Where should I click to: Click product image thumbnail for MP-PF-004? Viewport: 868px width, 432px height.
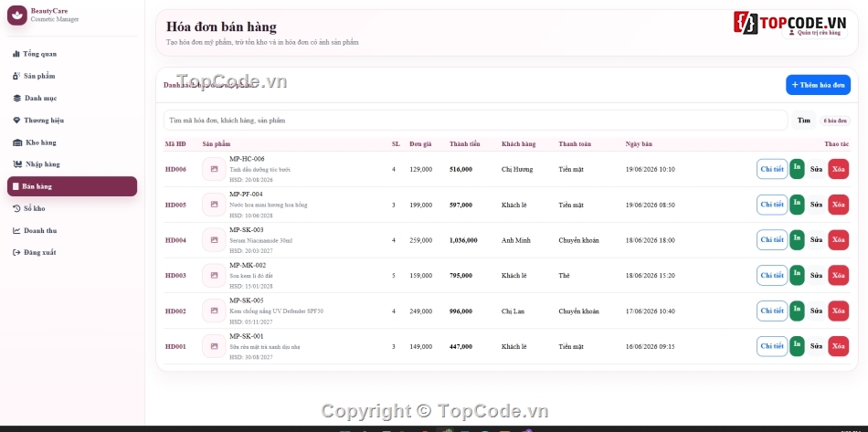pos(214,205)
